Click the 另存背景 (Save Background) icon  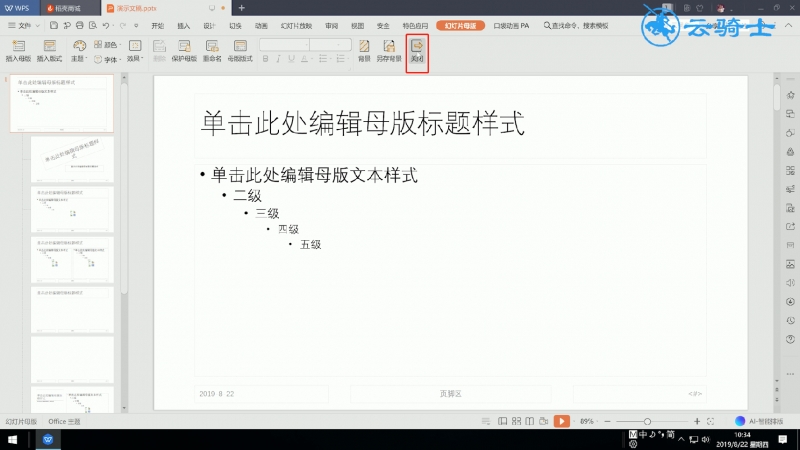coord(389,51)
